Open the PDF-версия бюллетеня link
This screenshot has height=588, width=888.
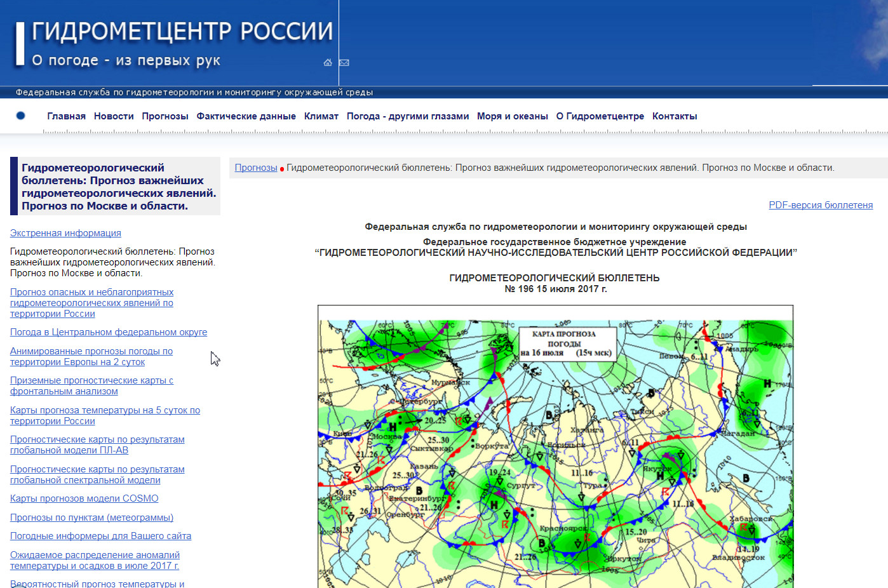point(821,205)
